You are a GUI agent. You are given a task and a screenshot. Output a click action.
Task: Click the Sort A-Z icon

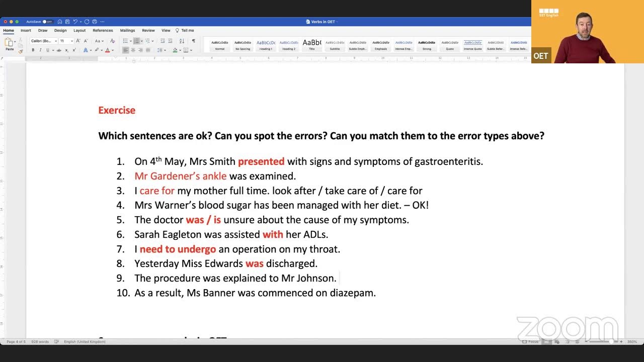click(x=182, y=41)
